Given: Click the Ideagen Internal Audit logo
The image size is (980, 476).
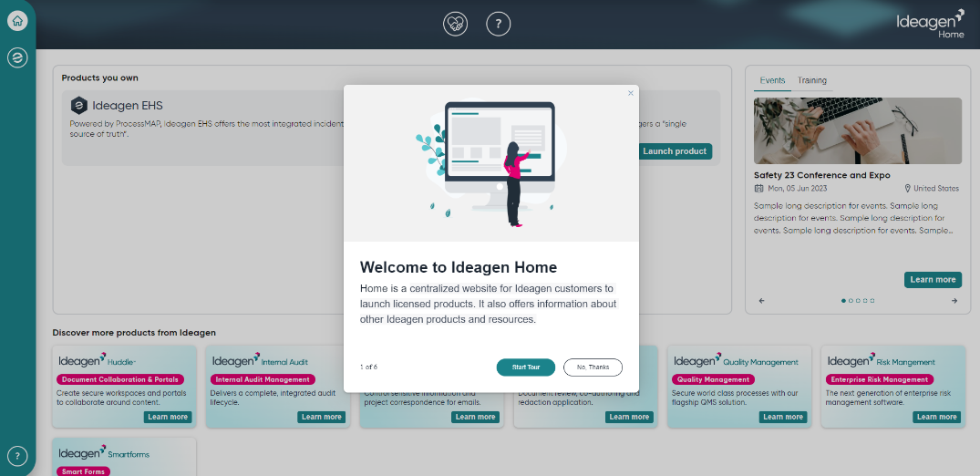Looking at the screenshot, I should (x=260, y=360).
